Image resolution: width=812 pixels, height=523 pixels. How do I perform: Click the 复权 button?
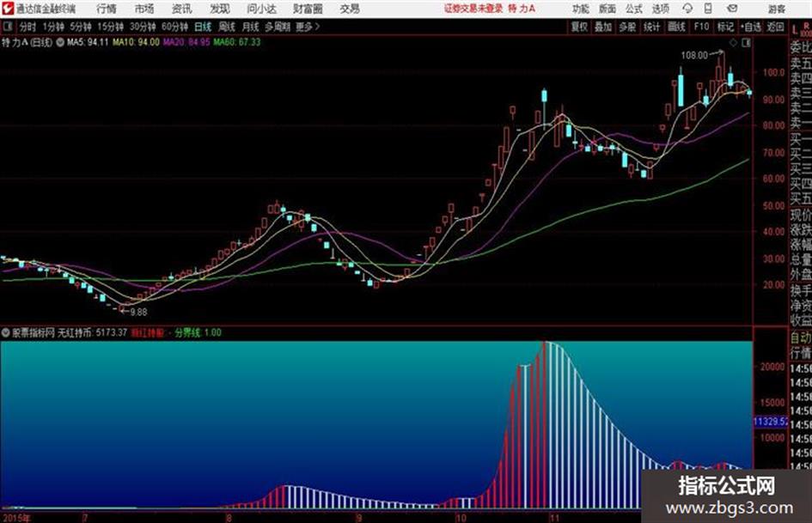tap(579, 27)
